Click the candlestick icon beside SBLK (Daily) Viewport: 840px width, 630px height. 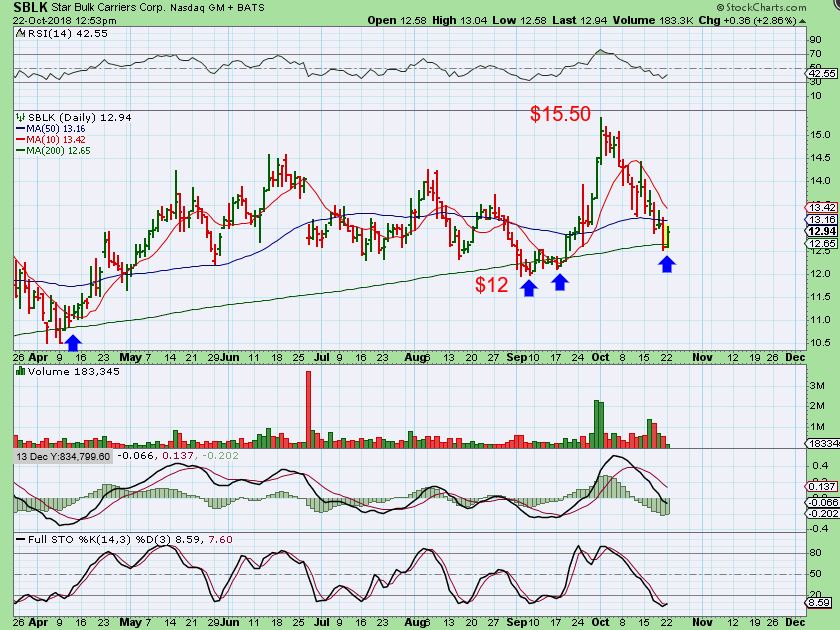[20, 117]
